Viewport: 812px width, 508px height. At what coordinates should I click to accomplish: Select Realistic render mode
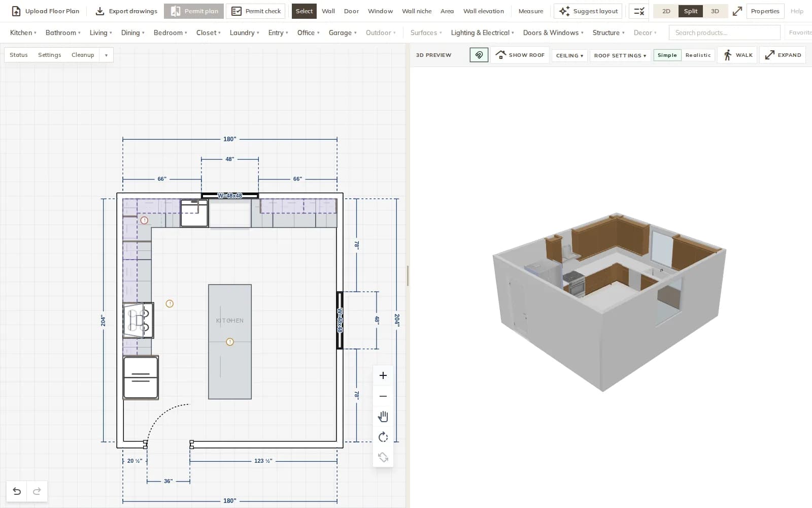point(698,55)
